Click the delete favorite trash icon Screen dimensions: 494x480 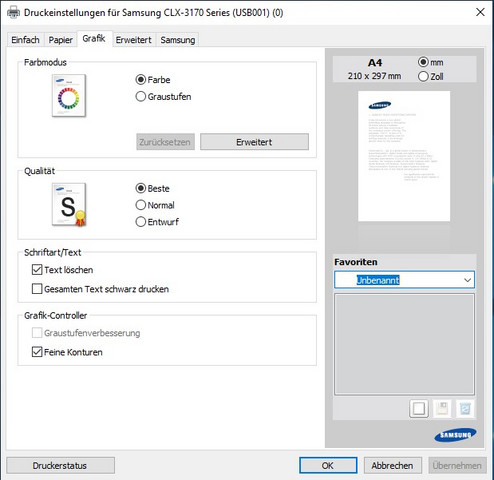[465, 408]
